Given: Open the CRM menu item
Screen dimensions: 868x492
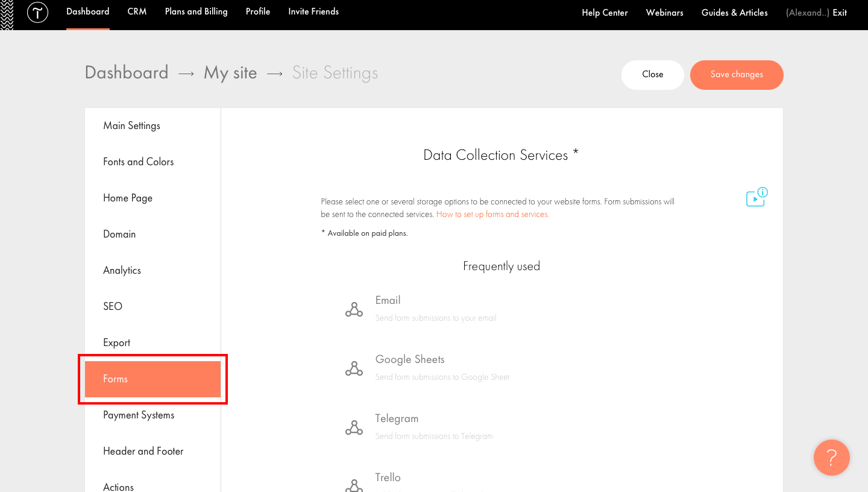Looking at the screenshot, I should (x=137, y=11).
